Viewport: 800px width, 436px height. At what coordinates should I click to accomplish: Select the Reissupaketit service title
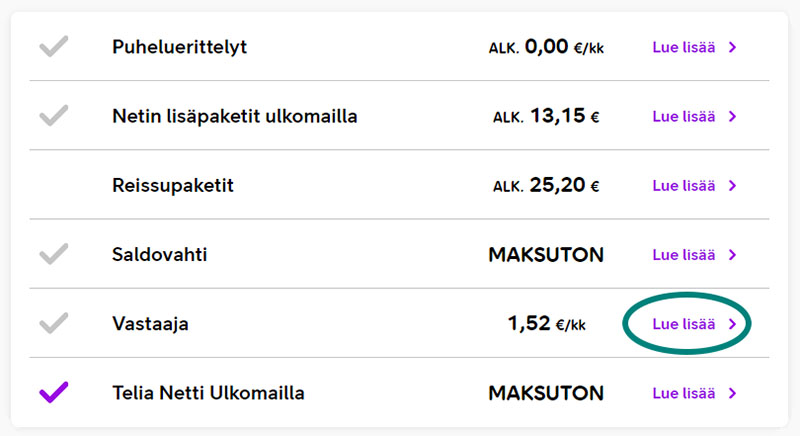click(x=172, y=186)
